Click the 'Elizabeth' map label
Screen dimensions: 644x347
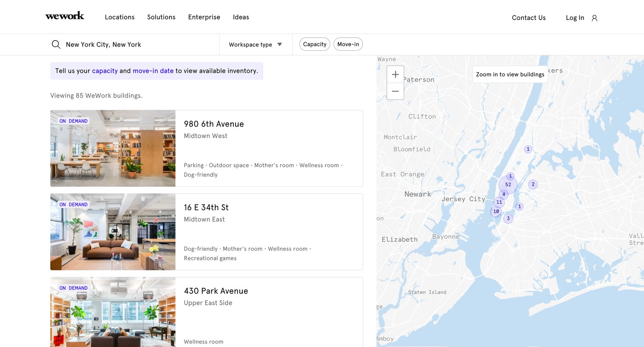[400, 240]
